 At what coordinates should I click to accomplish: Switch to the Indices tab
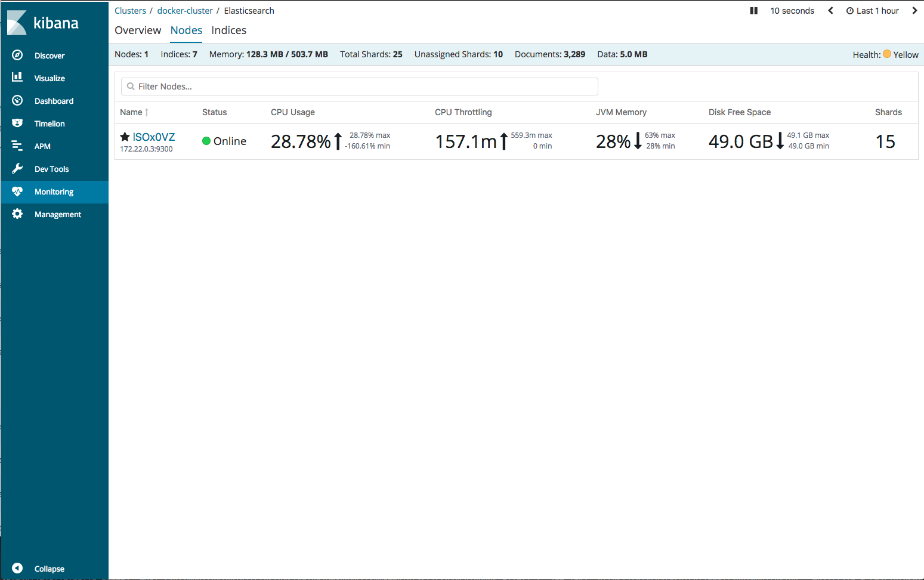[x=228, y=30]
